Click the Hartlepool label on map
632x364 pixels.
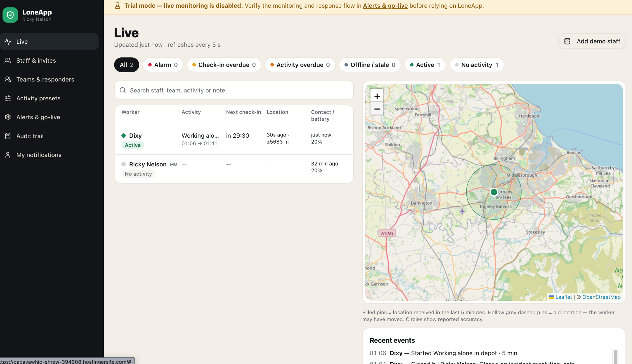[x=529, y=116]
